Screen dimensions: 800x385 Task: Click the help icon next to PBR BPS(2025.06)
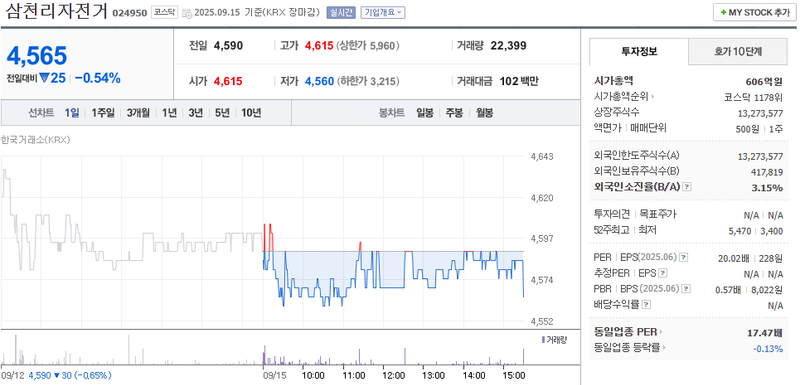(x=686, y=289)
